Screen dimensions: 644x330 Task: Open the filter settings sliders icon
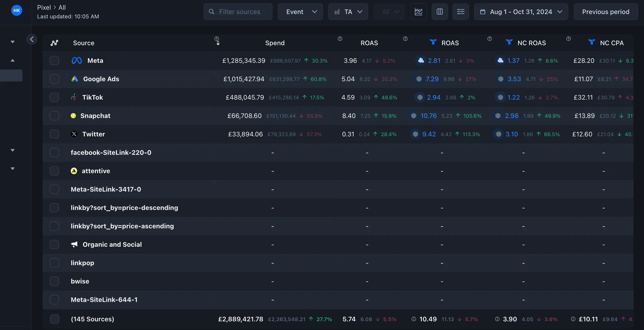pos(460,12)
